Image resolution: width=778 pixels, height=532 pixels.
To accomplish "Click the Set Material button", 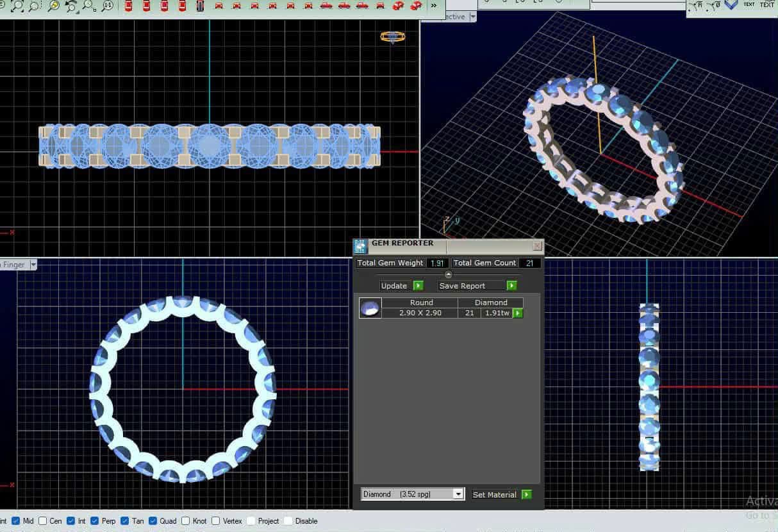I will (x=502, y=495).
